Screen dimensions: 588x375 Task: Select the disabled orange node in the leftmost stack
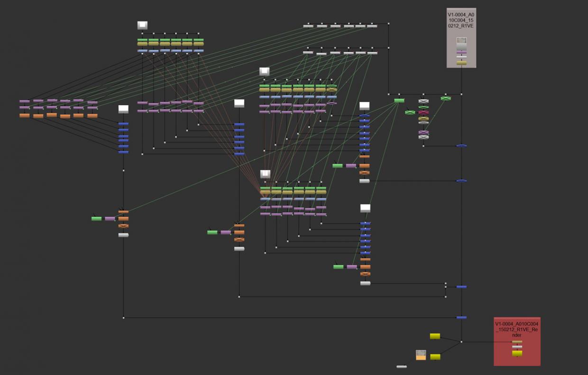pyautogui.click(x=123, y=226)
